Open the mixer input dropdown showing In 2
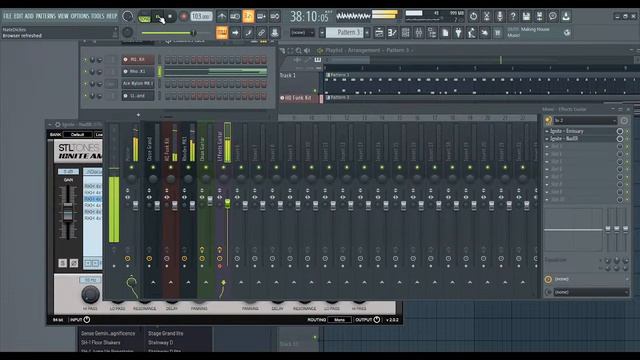Viewport: 640px width, 360px height. tap(585, 120)
